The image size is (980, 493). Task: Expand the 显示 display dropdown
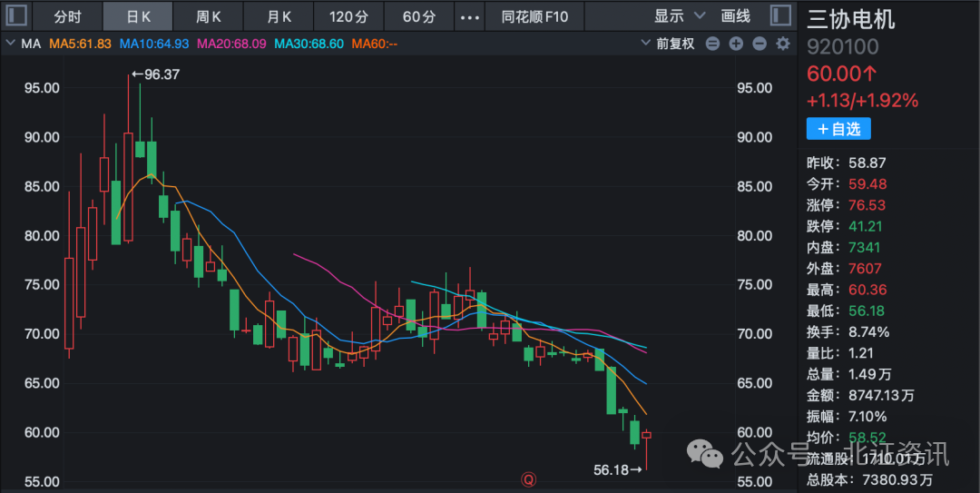pos(679,16)
